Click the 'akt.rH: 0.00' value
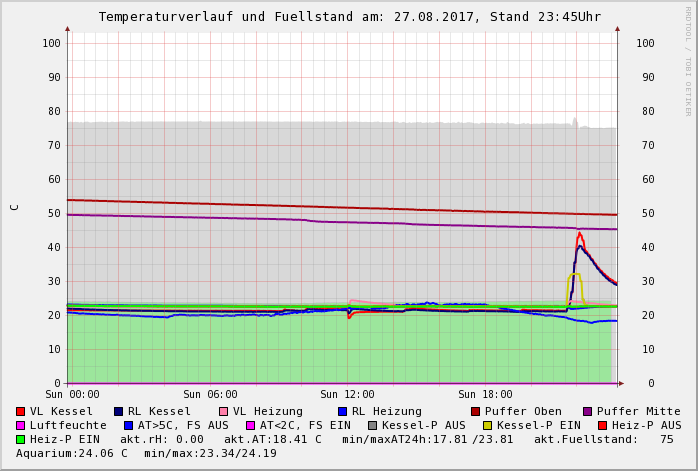The image size is (698, 471). tap(162, 439)
